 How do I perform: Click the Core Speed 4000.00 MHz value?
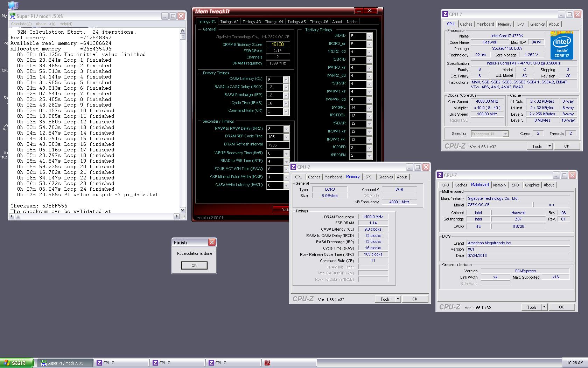(x=487, y=102)
